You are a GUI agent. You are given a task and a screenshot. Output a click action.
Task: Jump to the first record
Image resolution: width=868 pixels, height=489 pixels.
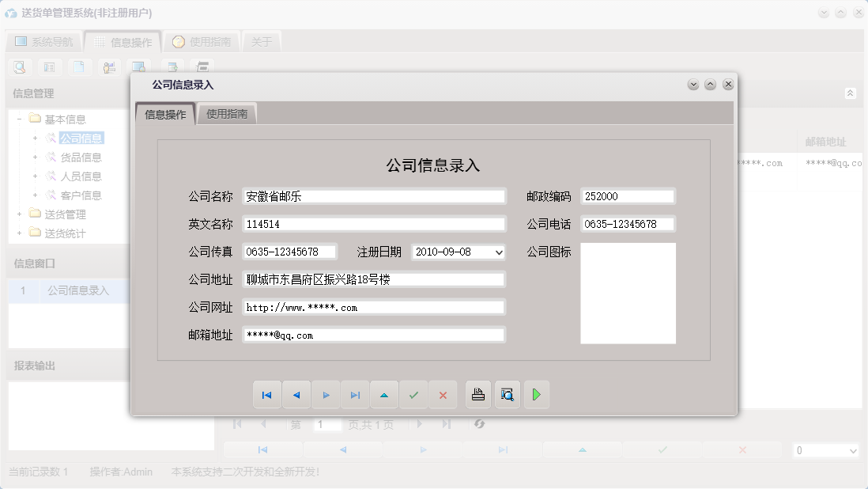click(267, 394)
